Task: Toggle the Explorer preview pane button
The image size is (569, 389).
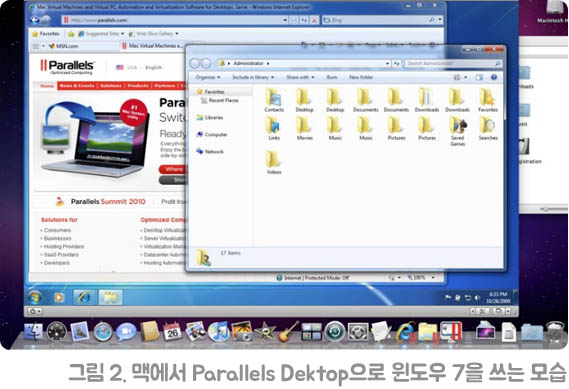Action: (479, 77)
